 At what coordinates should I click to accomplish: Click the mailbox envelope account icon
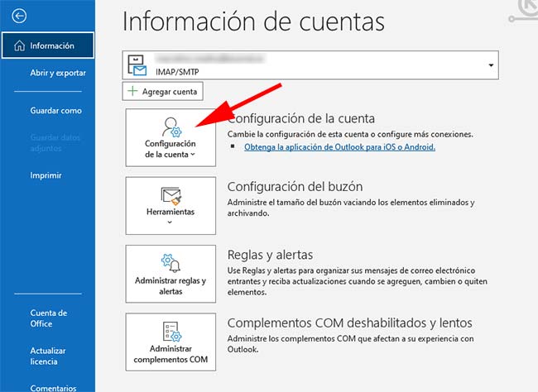137,65
